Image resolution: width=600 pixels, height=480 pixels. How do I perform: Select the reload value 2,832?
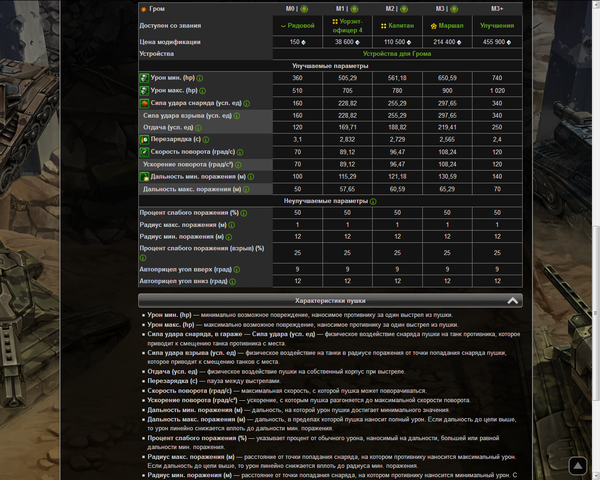347,140
